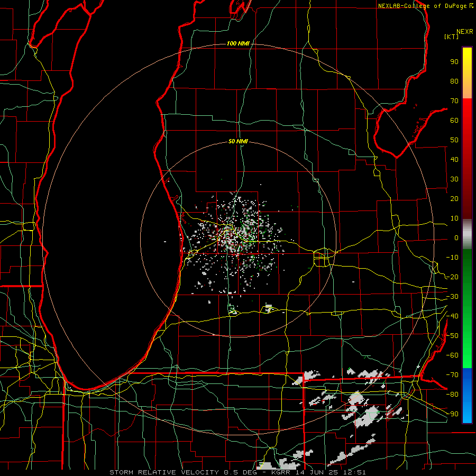Click the -80 value on the scale

(x=452, y=395)
